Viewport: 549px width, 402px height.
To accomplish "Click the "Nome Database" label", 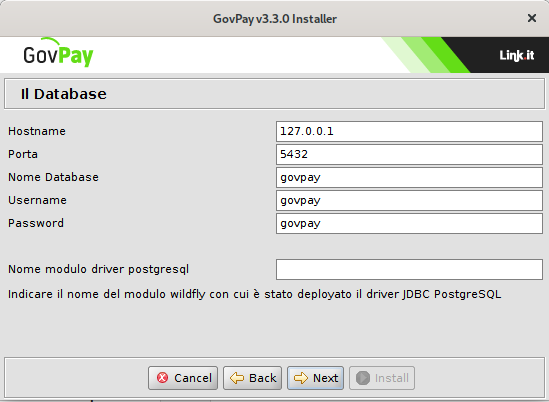I will point(53,177).
